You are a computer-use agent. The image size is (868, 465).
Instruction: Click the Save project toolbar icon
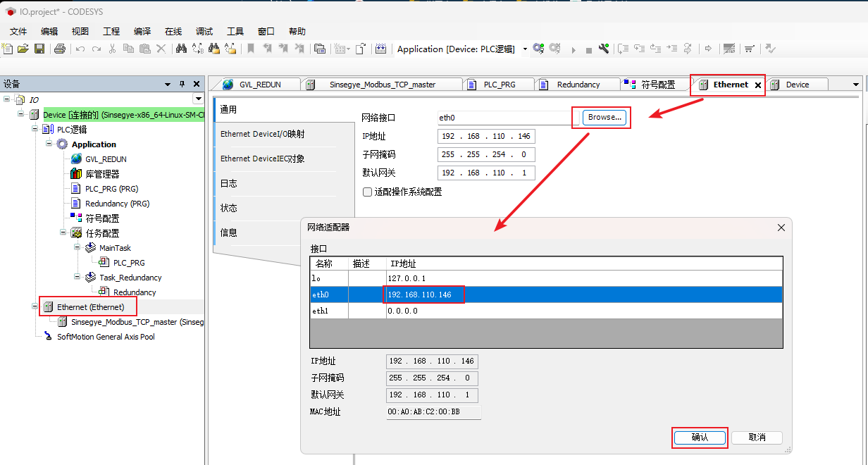(x=39, y=49)
